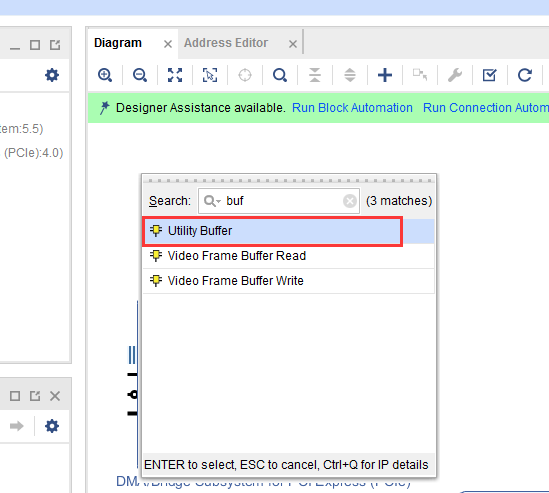Viewport: 549px width, 493px height.
Task: Clear the IP search field text
Action: pos(349,201)
